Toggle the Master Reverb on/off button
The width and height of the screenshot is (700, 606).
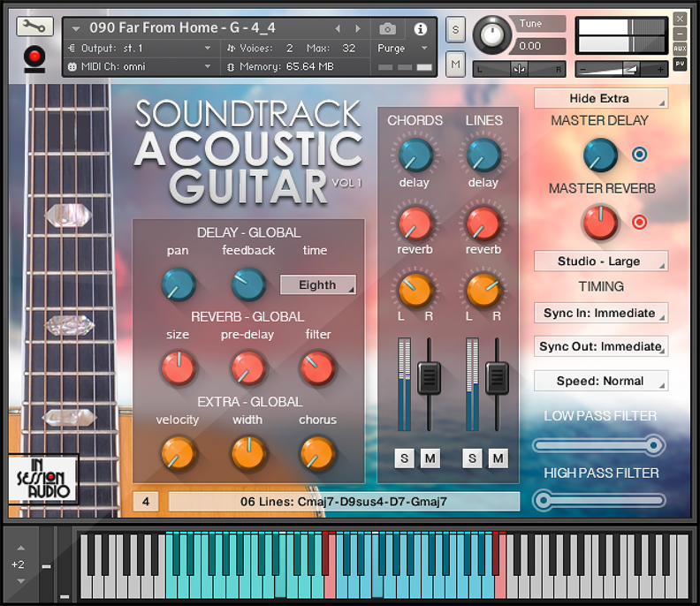pyautogui.click(x=639, y=222)
